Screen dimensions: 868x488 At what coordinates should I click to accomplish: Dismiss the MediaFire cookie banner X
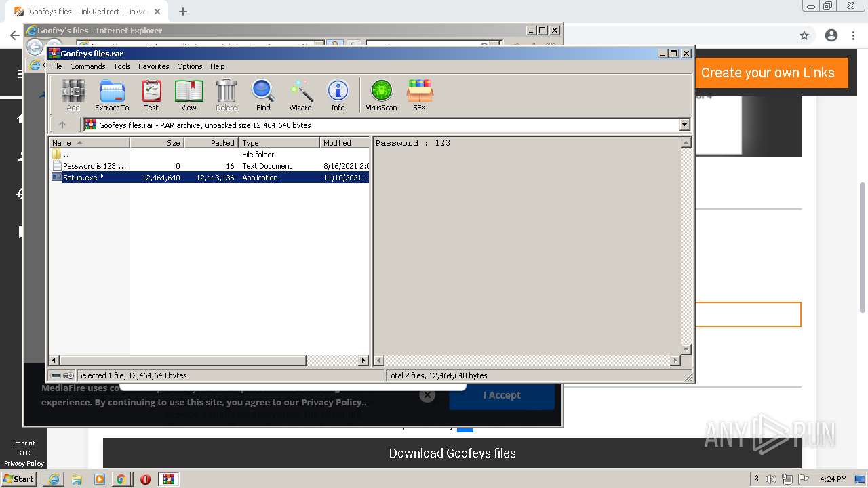(x=427, y=395)
